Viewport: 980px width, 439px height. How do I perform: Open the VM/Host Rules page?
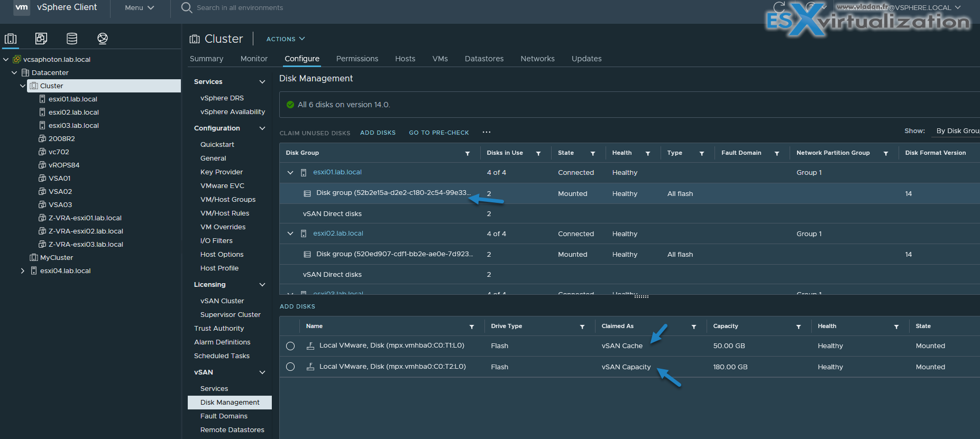pos(225,213)
